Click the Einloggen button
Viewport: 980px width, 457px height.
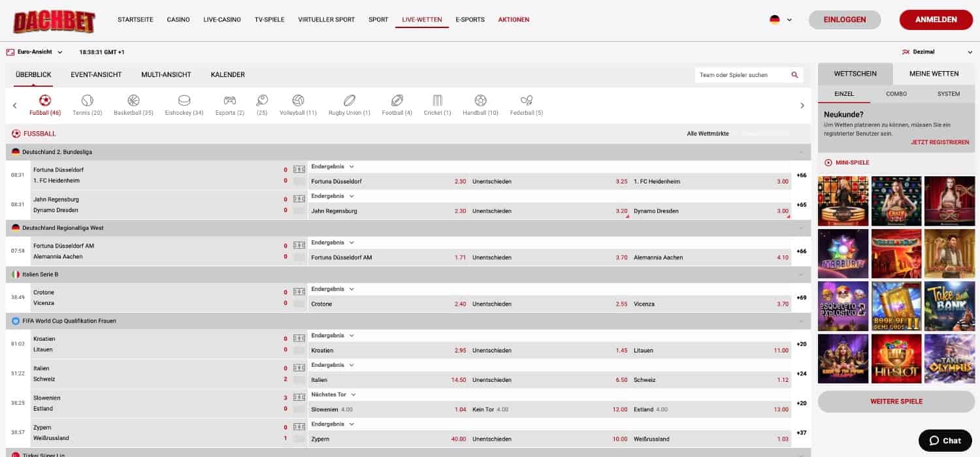845,20
